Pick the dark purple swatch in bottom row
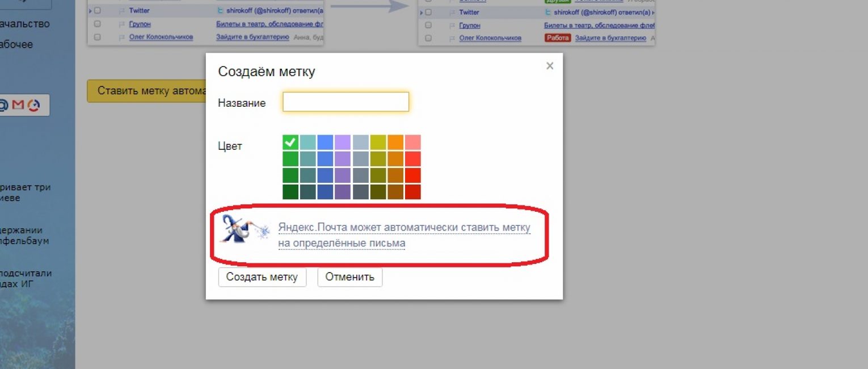 [x=343, y=192]
